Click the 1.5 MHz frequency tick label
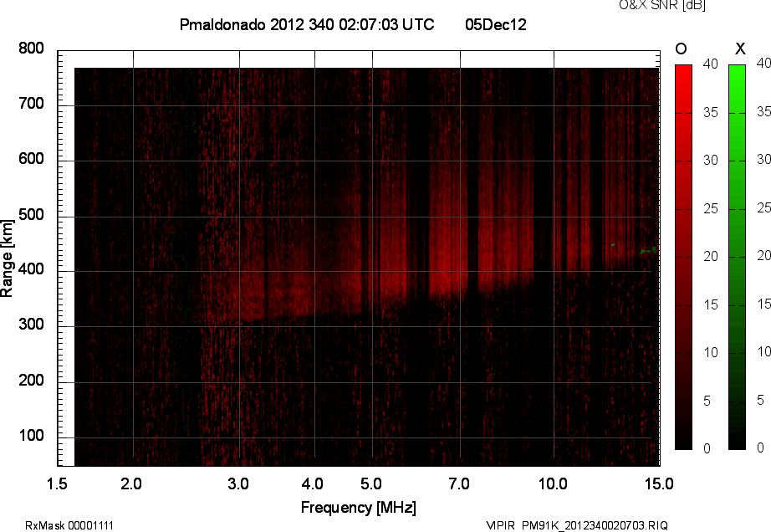The width and height of the screenshot is (771, 532). [x=57, y=483]
